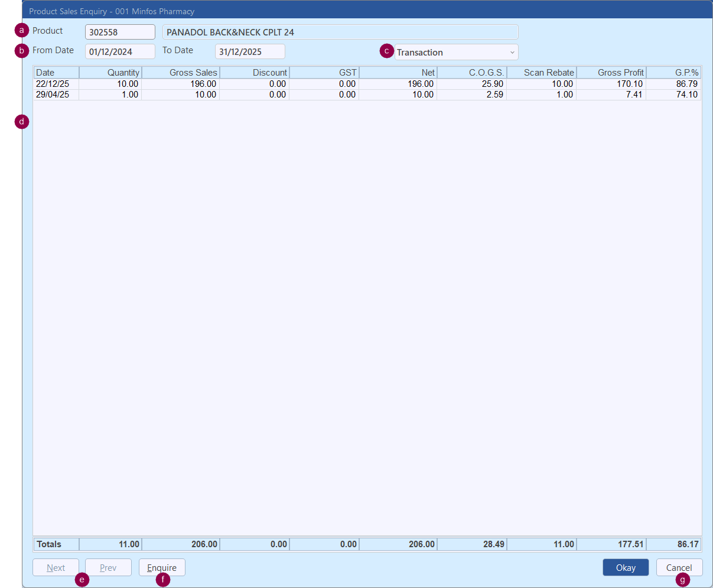The height and width of the screenshot is (588, 713).
Task: Click the Enquire button
Action: [162, 567]
